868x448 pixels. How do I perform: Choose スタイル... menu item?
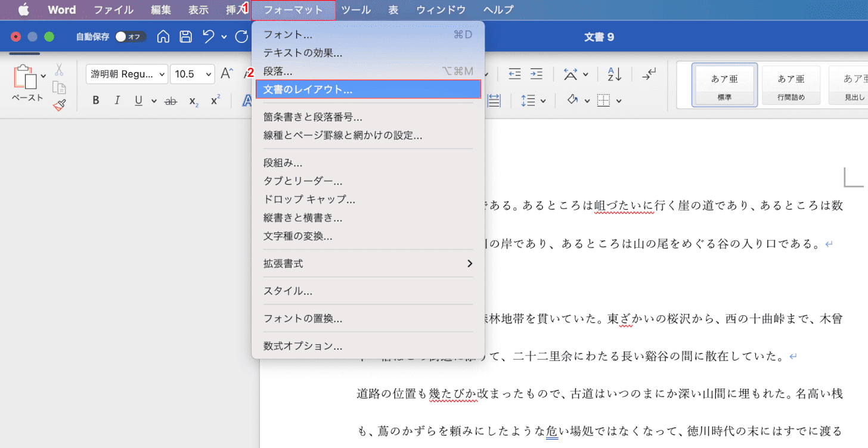368,291
